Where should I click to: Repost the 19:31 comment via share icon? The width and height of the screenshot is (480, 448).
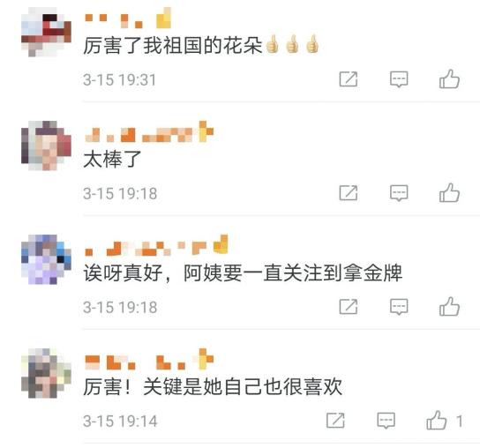[349, 79]
